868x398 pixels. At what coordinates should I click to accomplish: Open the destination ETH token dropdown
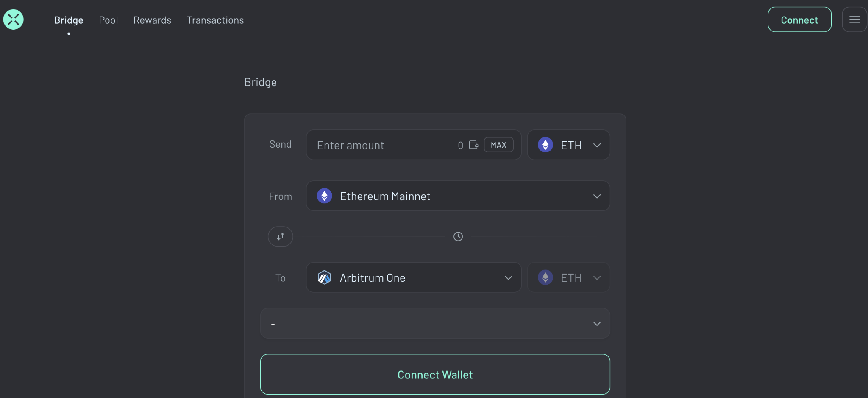pyautogui.click(x=597, y=278)
